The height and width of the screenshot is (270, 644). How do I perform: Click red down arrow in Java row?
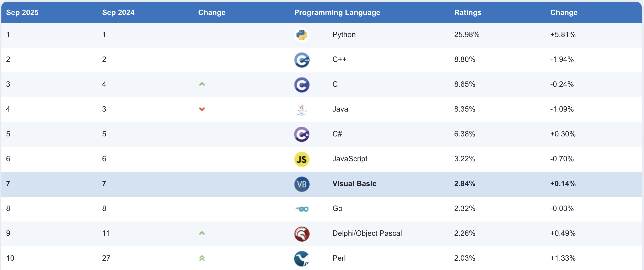tap(202, 109)
